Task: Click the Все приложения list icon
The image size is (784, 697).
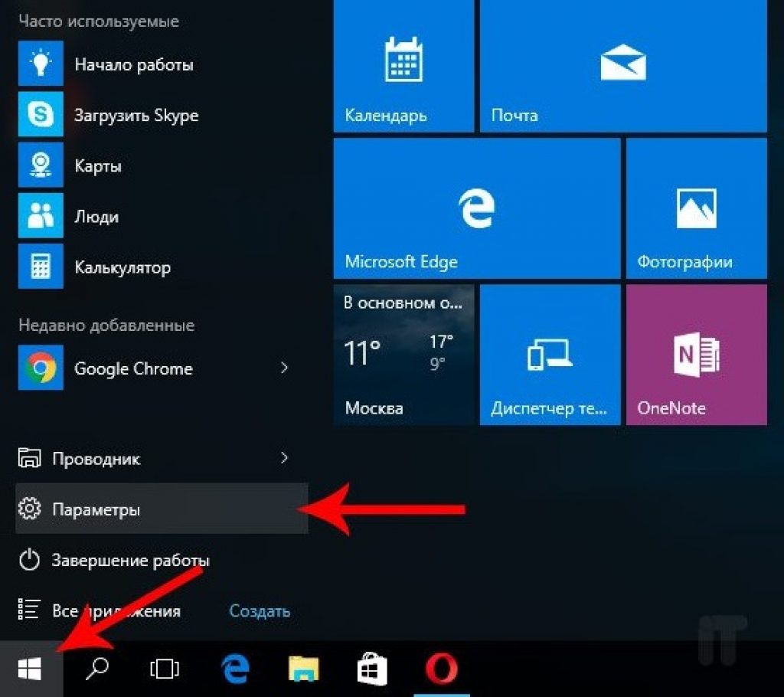Action: tap(29, 610)
